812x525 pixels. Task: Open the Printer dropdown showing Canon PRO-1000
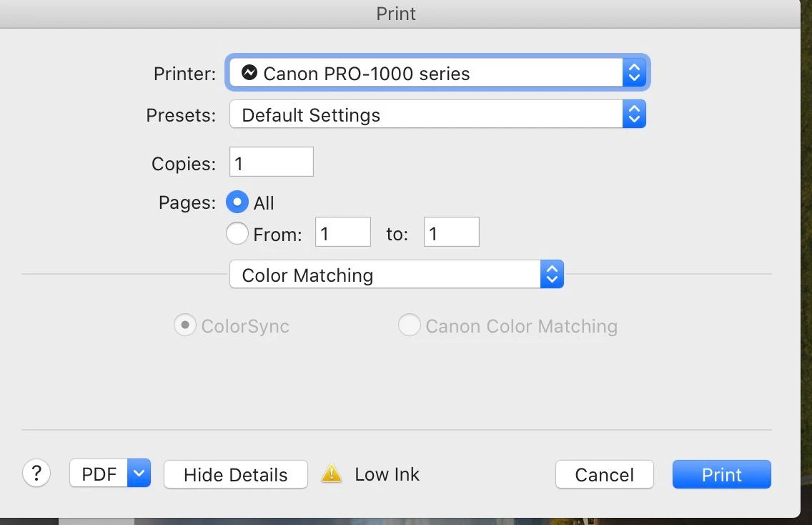point(437,72)
